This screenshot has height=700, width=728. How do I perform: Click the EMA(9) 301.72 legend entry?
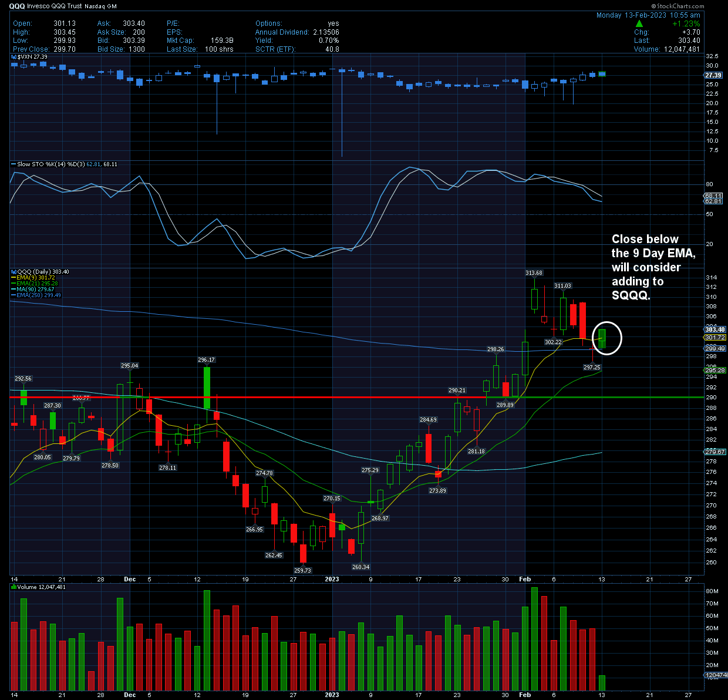coord(36,278)
